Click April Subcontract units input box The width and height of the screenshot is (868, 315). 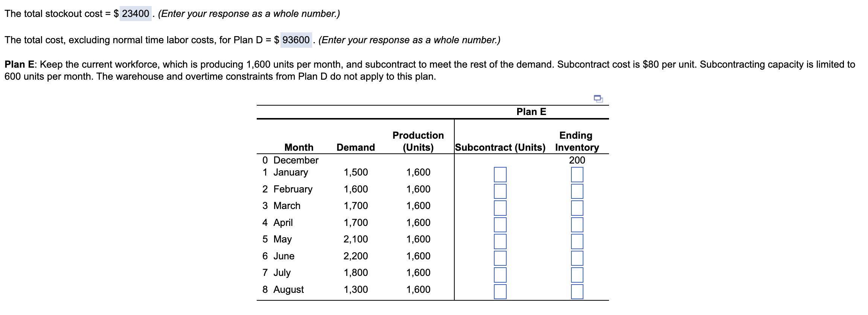(x=500, y=224)
